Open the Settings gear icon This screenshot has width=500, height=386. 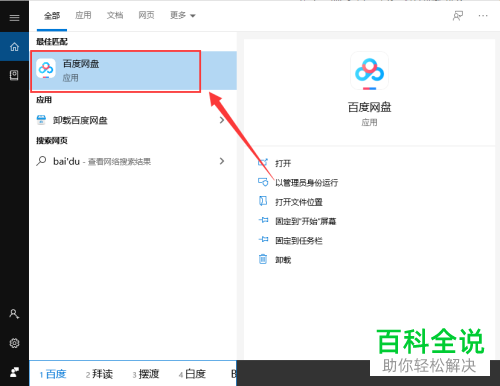[x=14, y=343]
